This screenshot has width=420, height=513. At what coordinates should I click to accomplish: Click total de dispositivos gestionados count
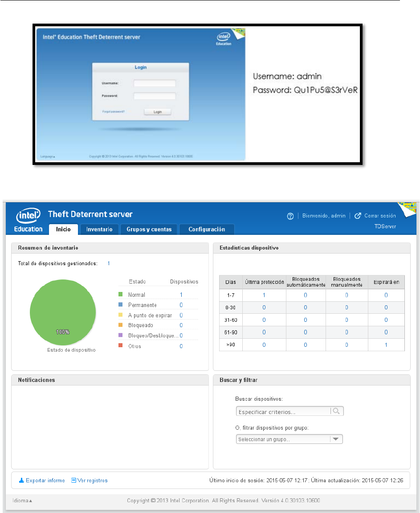109,263
